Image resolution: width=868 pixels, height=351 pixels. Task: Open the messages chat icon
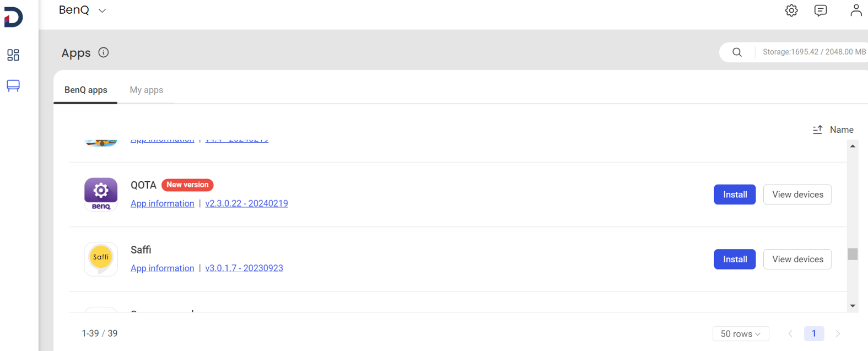[x=821, y=10]
